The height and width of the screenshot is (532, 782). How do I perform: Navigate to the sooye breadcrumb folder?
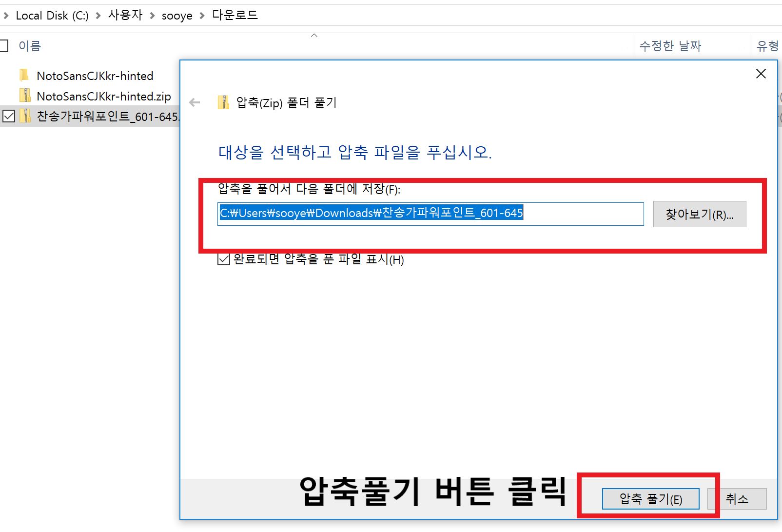(176, 16)
